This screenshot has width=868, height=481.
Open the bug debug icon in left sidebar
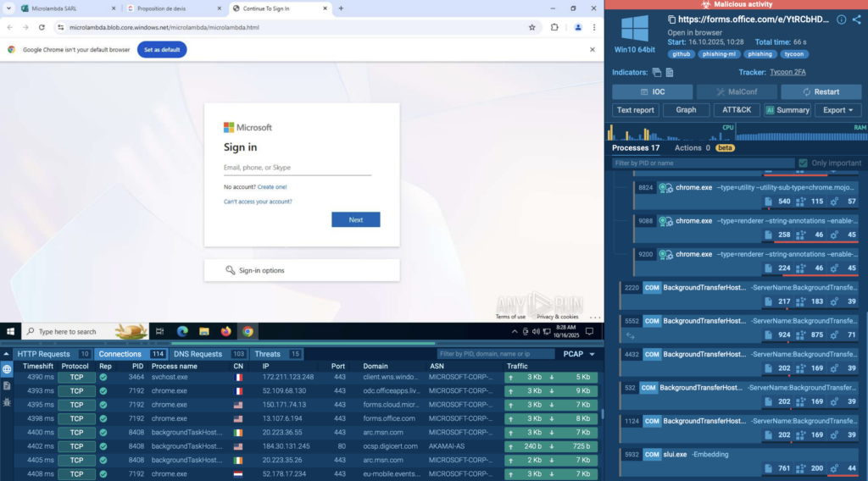point(7,401)
